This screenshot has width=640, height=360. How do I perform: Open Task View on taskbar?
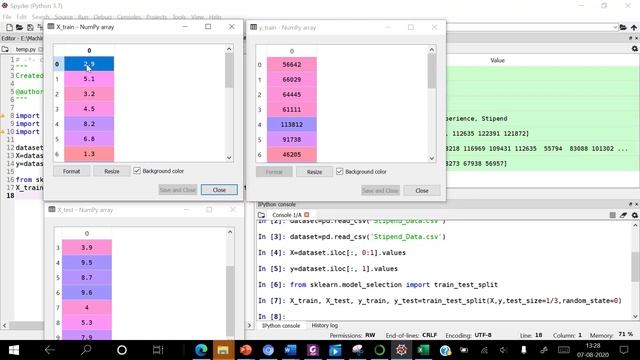click(x=158, y=350)
